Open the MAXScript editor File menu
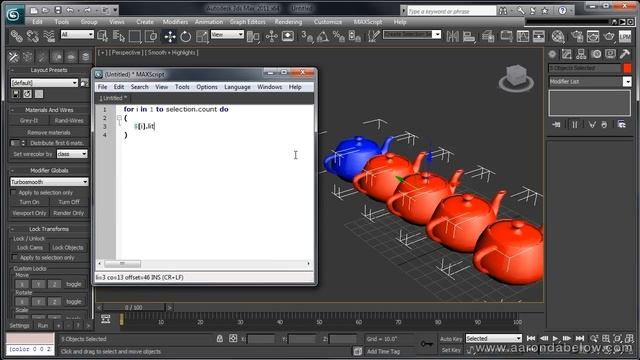640x360 pixels. coord(102,87)
